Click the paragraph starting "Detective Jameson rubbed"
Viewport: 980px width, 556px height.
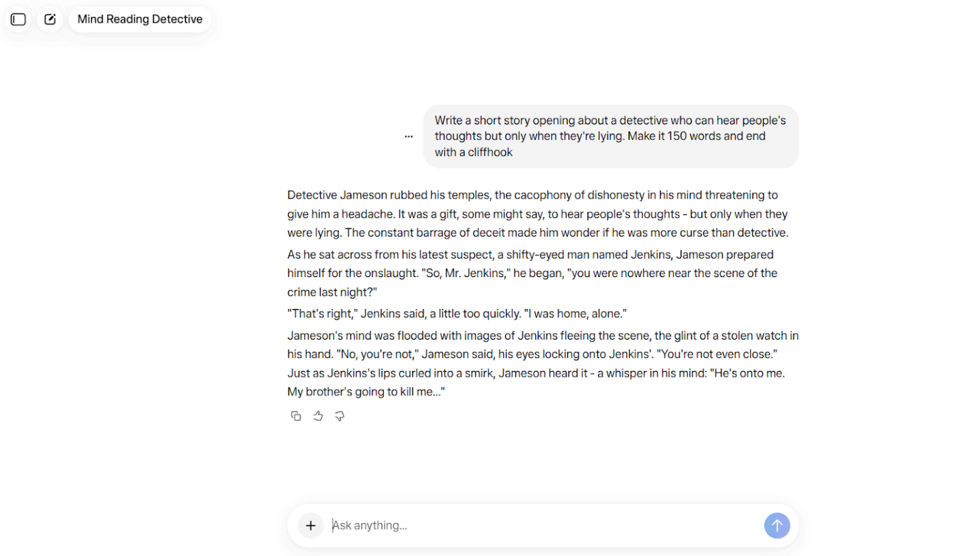[537, 214]
